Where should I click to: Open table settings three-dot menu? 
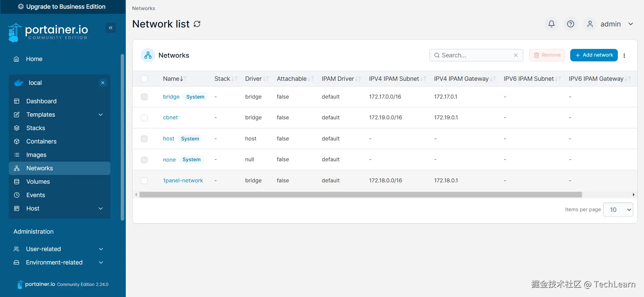[624, 56]
